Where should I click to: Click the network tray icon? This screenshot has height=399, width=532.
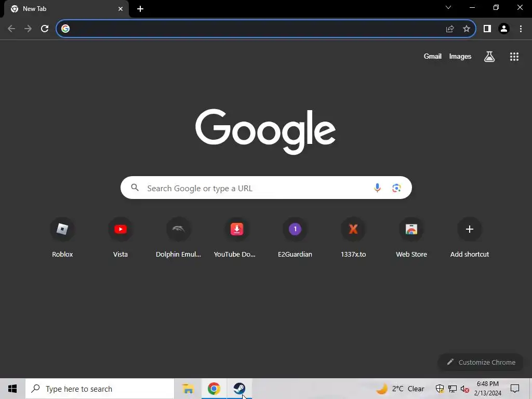coord(453,389)
